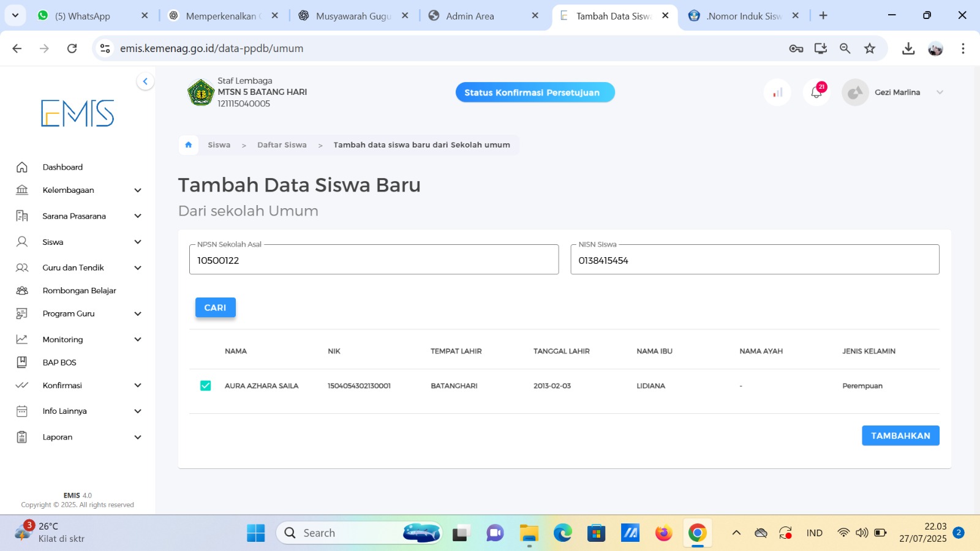
Task: Open the Dashboard from the sidebar
Action: tap(62, 167)
